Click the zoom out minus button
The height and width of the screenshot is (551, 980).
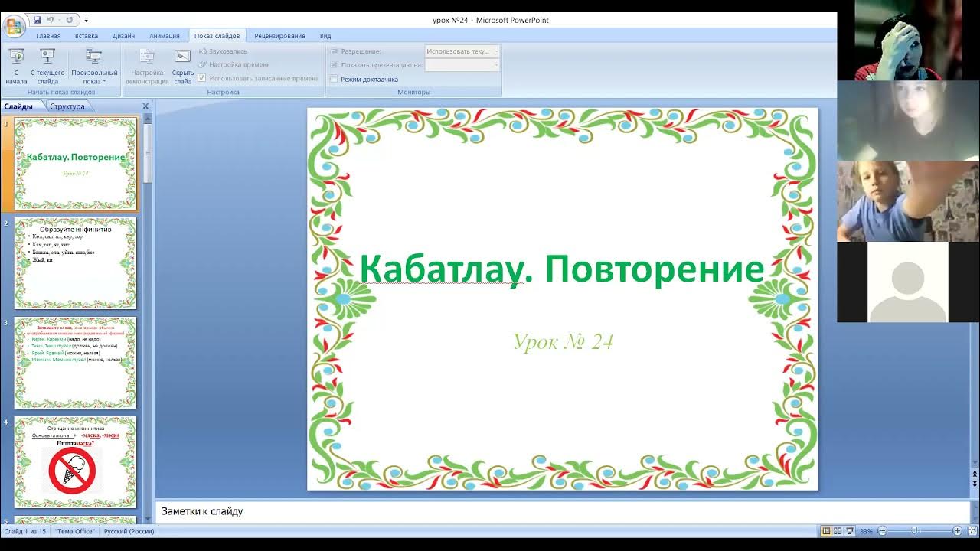pos(882,530)
